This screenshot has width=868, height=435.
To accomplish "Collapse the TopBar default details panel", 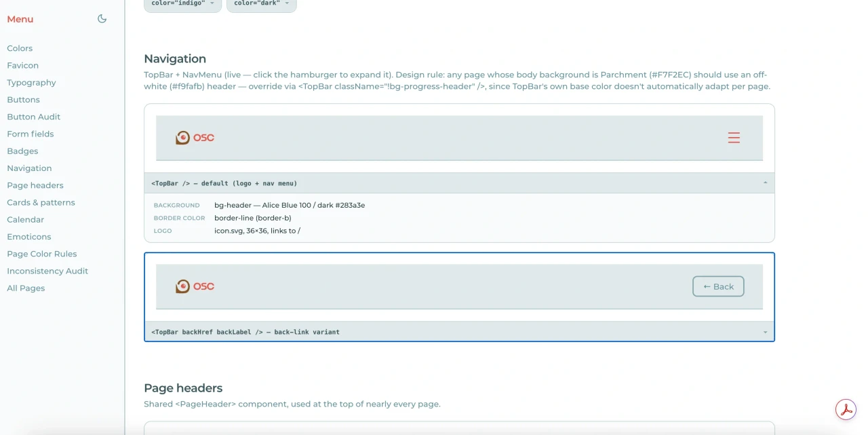I will (x=766, y=183).
